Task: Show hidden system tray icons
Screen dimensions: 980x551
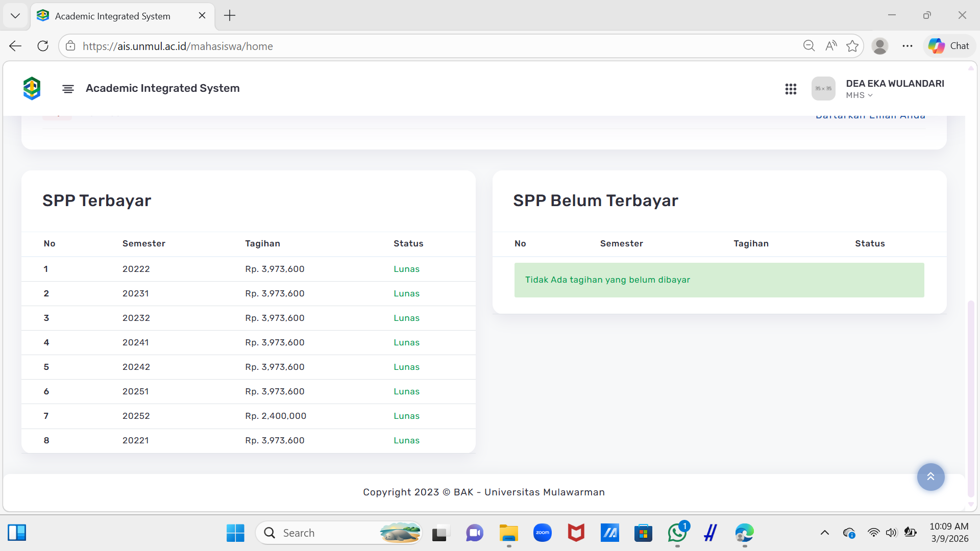Action: [824, 533]
